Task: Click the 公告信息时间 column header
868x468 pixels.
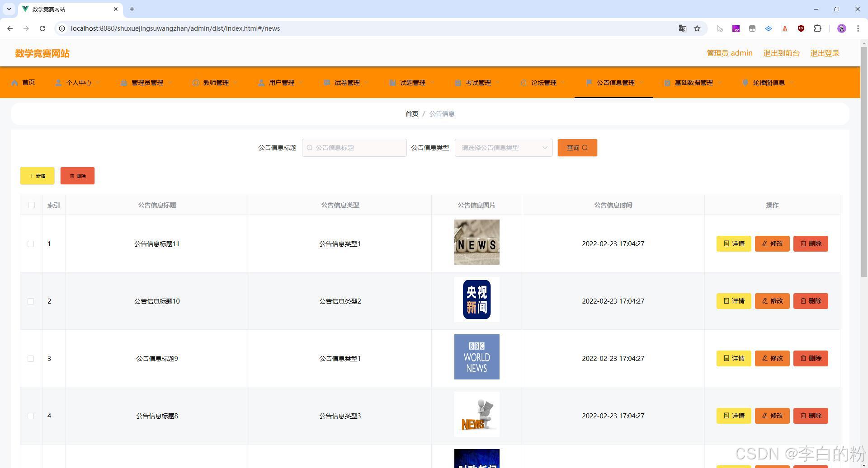Action: (613, 205)
